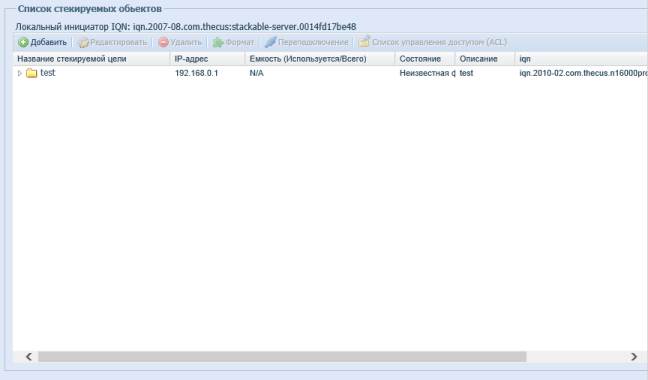This screenshot has height=380, width=648.
Task: Sort by Состояние column header
Action: click(x=425, y=59)
